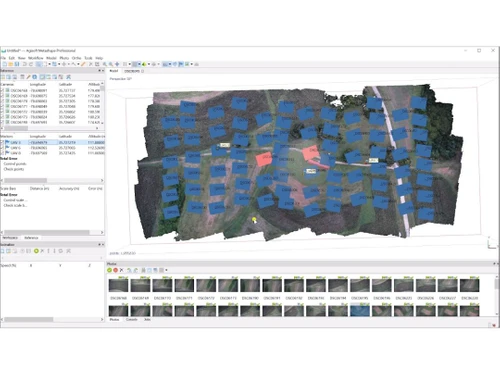Disable cameras with red circle icon

[x=115, y=270]
